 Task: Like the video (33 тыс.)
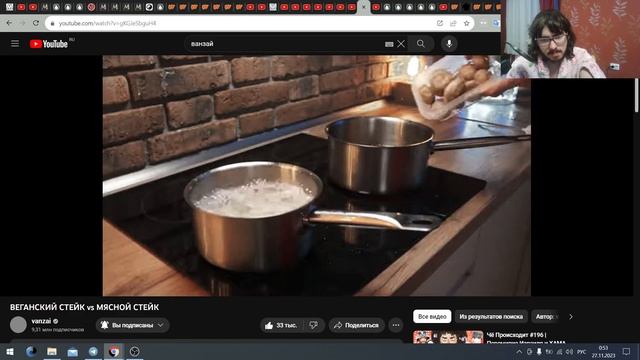[282, 325]
